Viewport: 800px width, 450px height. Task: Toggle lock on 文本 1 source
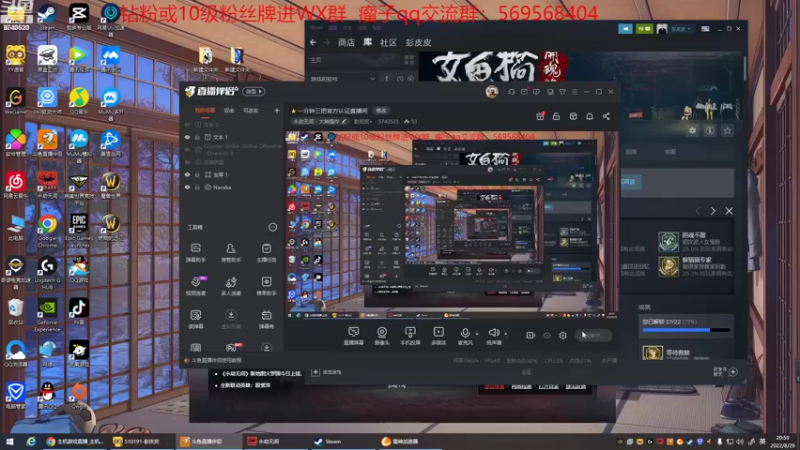tap(197, 137)
